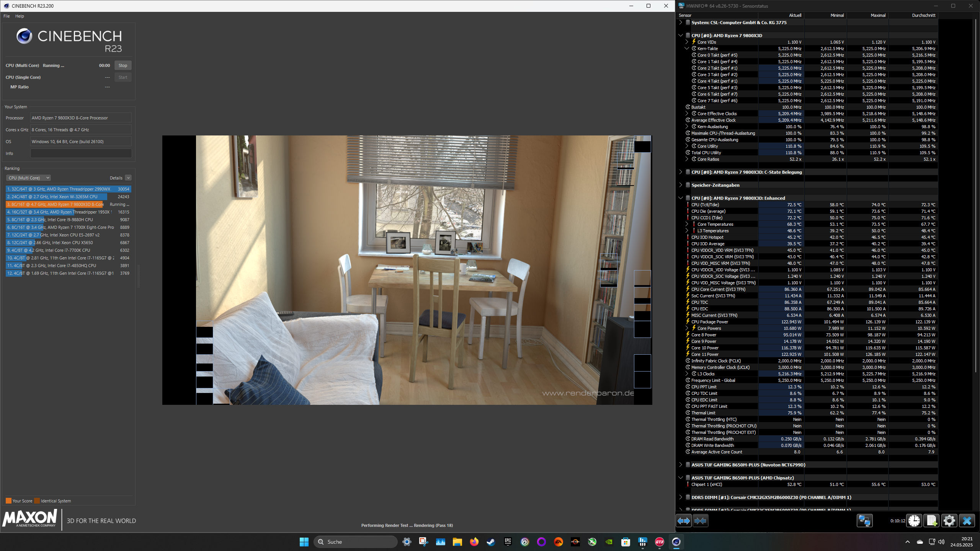
Task: Open the Help menu in Cinebench
Action: click(x=20, y=16)
